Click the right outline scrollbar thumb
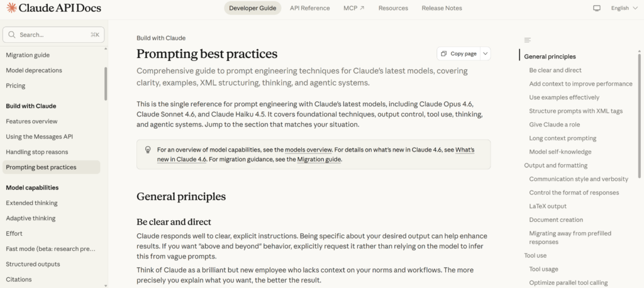Screen dimensions: 644x288 [x=639, y=115]
